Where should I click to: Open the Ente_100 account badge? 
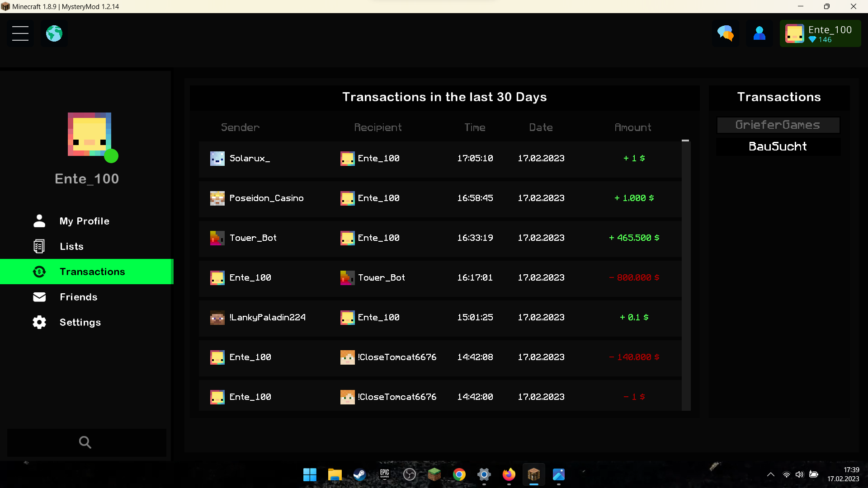[x=820, y=33]
